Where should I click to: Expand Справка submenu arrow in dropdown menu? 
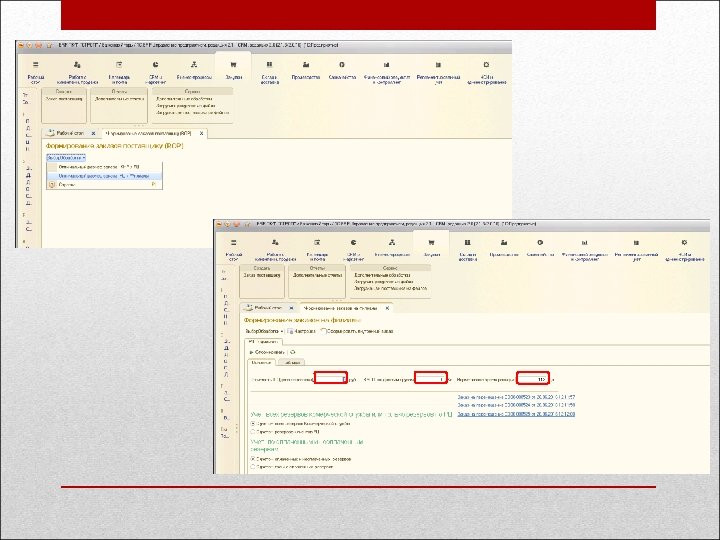tap(153, 185)
